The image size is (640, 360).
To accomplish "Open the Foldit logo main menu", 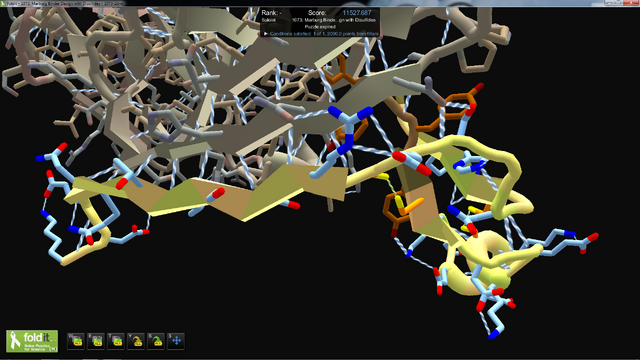I will (32, 341).
